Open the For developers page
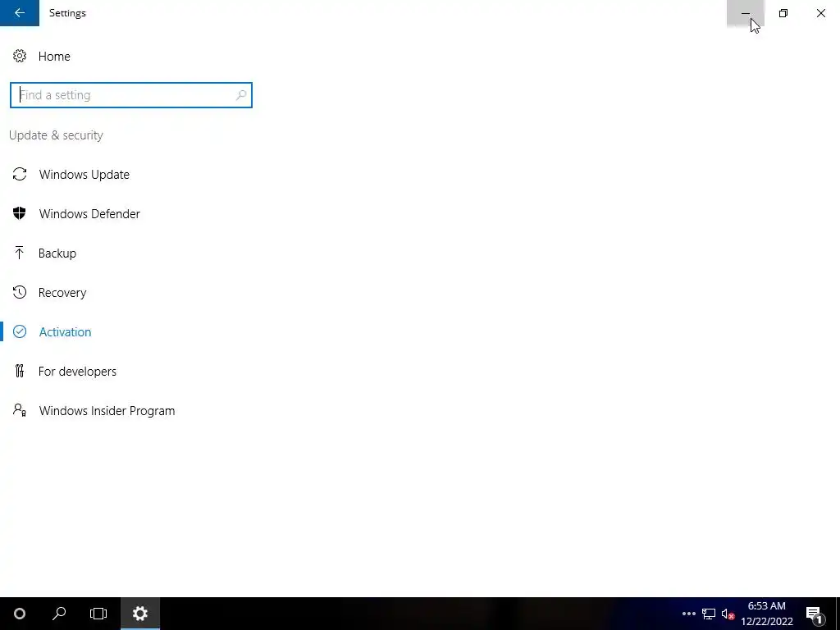 click(x=77, y=372)
